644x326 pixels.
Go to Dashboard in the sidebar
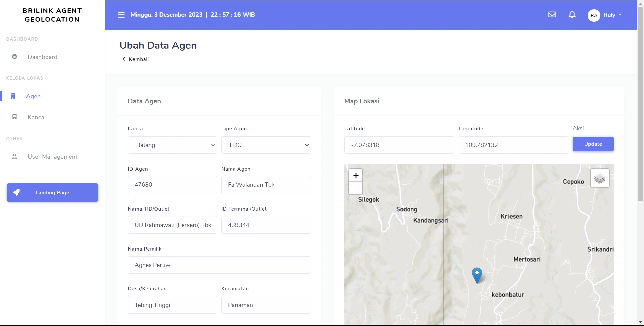42,57
